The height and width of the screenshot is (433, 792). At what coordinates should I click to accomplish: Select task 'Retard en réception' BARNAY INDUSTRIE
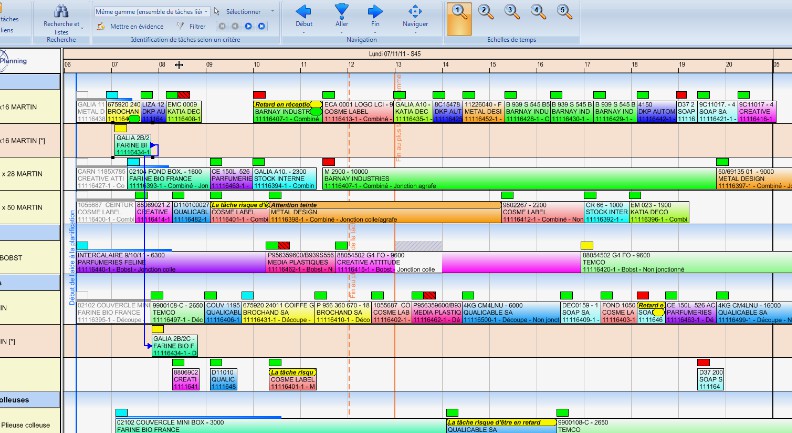tap(287, 112)
